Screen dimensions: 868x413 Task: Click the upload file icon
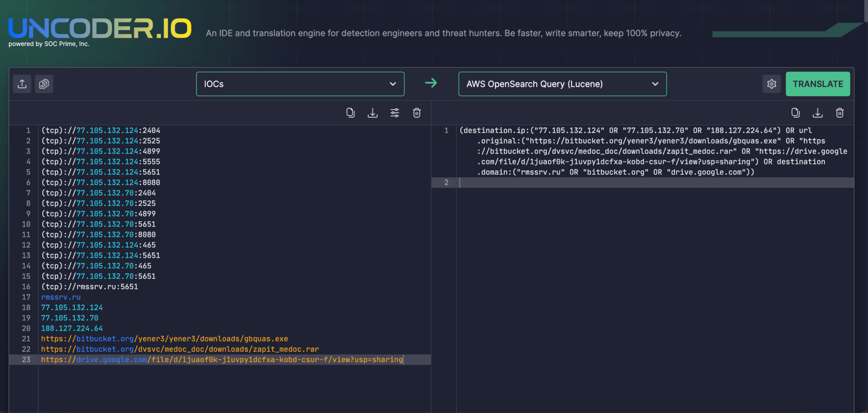click(22, 84)
